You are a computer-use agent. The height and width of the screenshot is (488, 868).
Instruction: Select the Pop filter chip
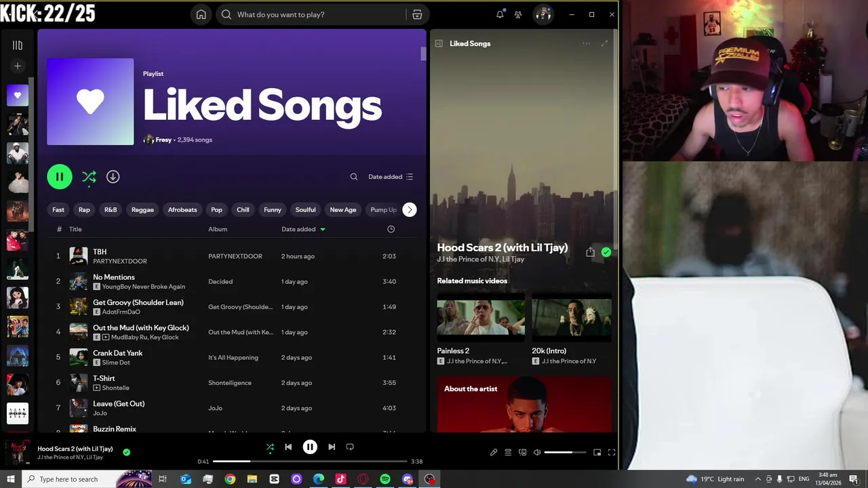click(x=216, y=209)
